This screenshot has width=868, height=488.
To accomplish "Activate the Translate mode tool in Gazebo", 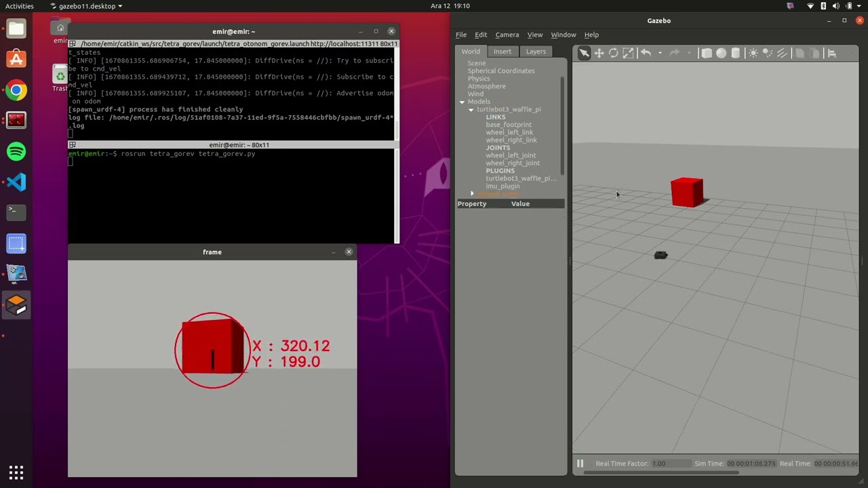I will (599, 54).
